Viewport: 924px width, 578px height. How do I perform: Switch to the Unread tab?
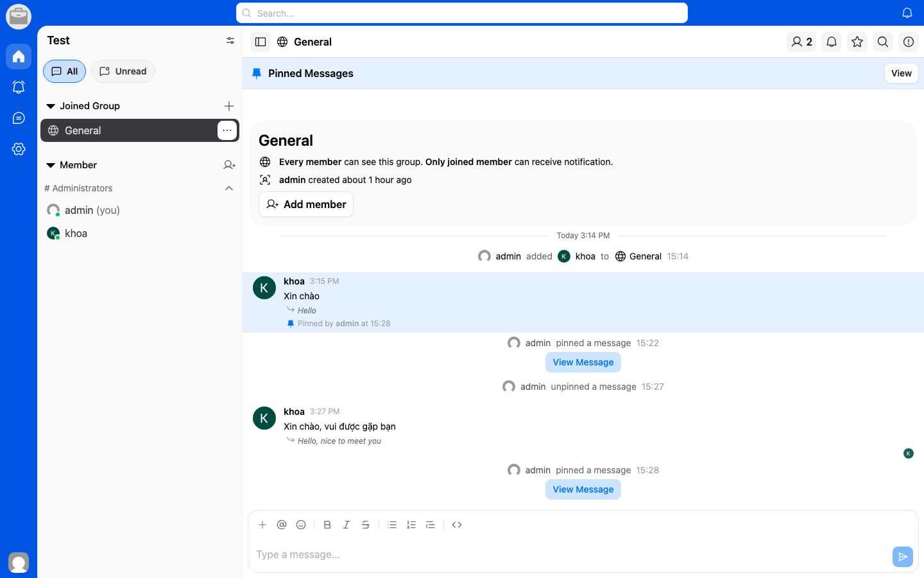point(123,71)
